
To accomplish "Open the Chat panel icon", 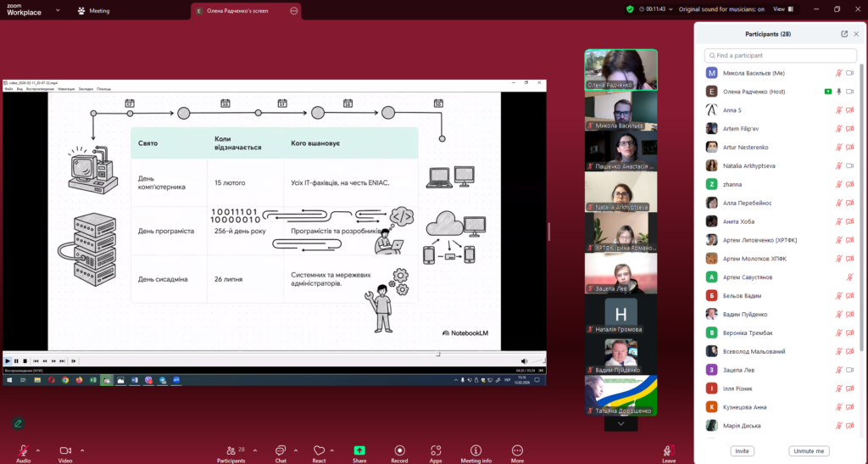I will [x=280, y=450].
